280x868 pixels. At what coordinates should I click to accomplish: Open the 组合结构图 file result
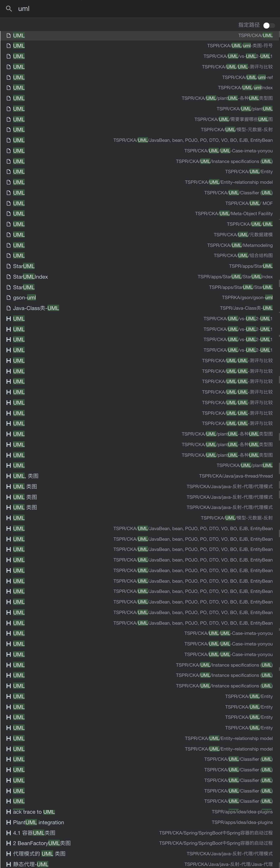[140, 255]
